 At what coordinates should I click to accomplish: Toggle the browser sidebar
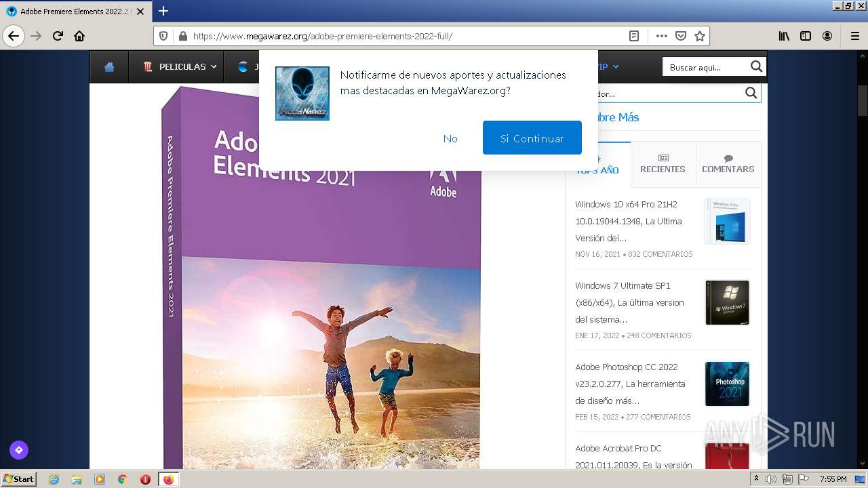806,36
